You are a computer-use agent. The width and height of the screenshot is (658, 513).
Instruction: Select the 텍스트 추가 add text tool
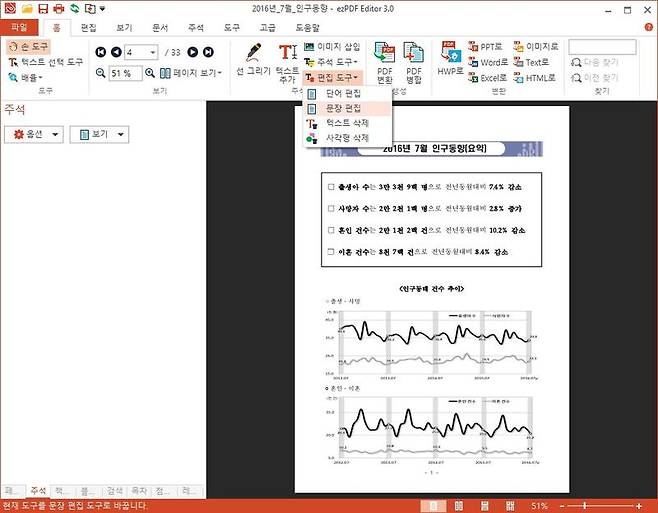pos(288,63)
